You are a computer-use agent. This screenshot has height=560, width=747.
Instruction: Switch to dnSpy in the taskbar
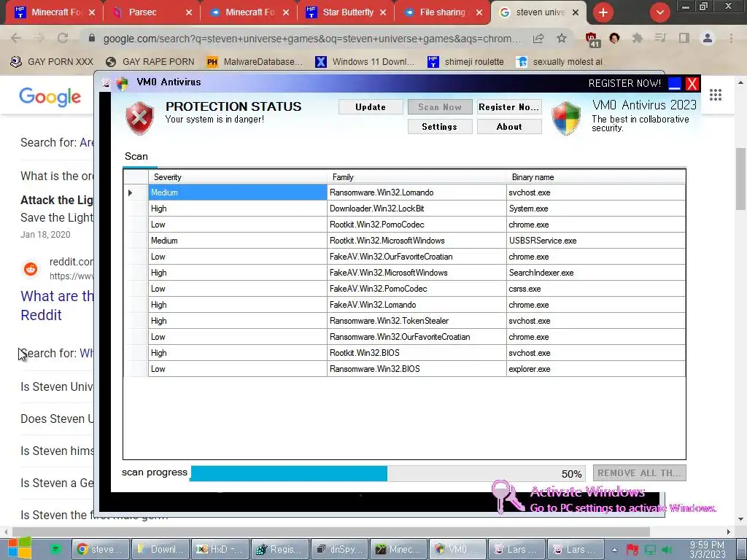(340, 549)
